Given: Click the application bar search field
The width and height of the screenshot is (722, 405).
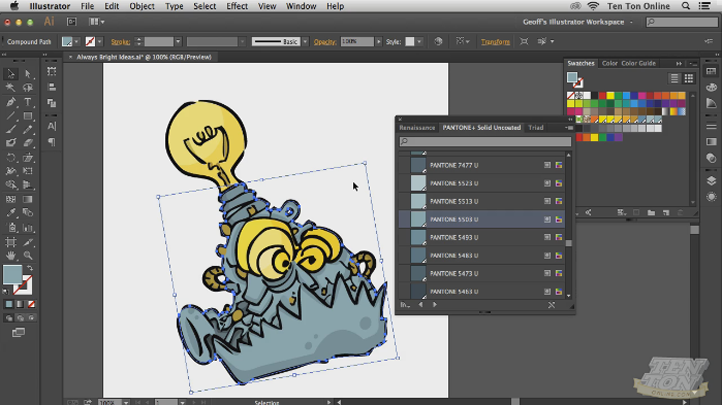Looking at the screenshot, I should click(682, 22).
